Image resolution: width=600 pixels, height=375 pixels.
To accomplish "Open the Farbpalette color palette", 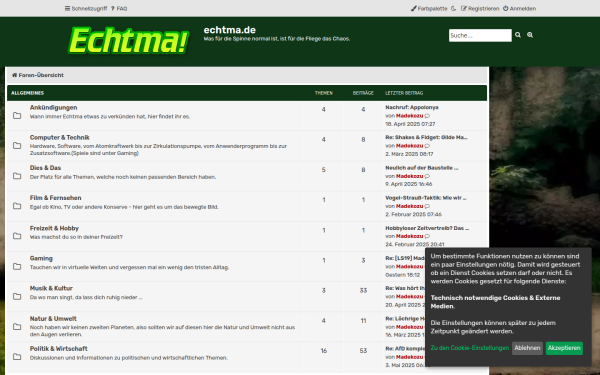I will [429, 8].
